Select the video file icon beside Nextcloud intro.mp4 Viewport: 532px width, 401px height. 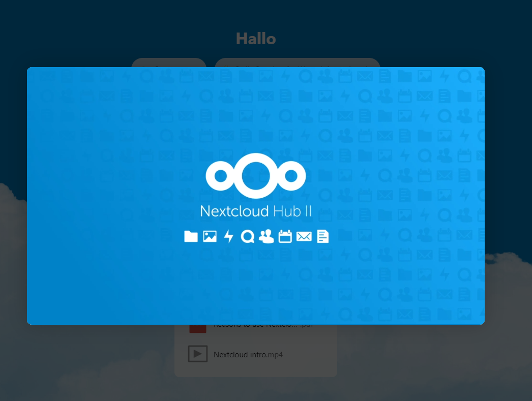pyautogui.click(x=198, y=354)
